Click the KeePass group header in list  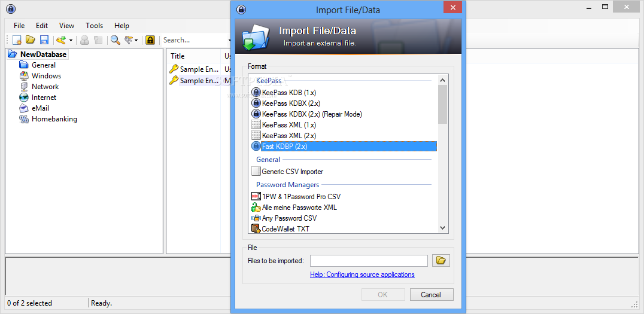269,81
